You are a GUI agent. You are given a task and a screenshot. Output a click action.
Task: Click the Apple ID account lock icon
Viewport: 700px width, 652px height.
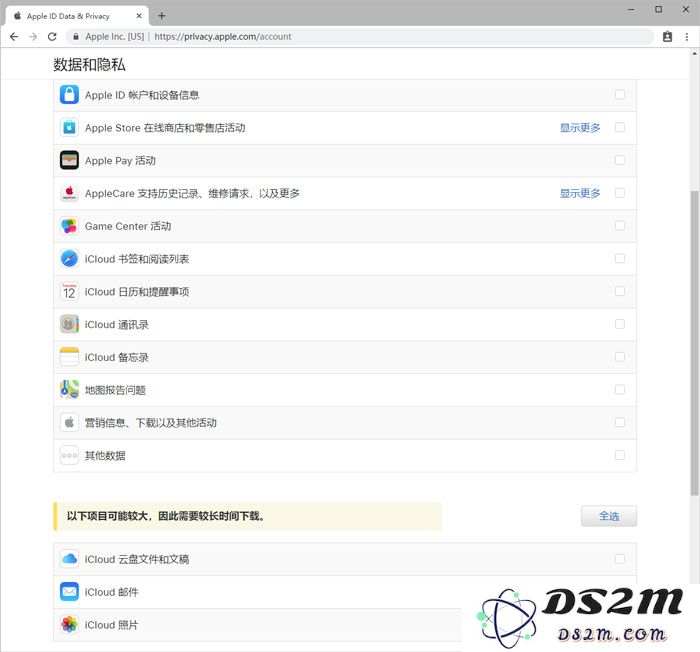69,95
